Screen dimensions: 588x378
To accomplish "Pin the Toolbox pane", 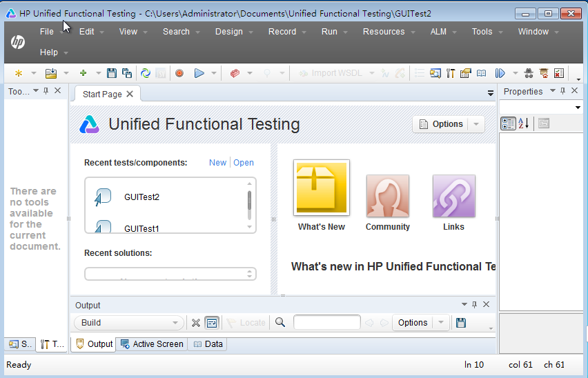I will [x=46, y=90].
